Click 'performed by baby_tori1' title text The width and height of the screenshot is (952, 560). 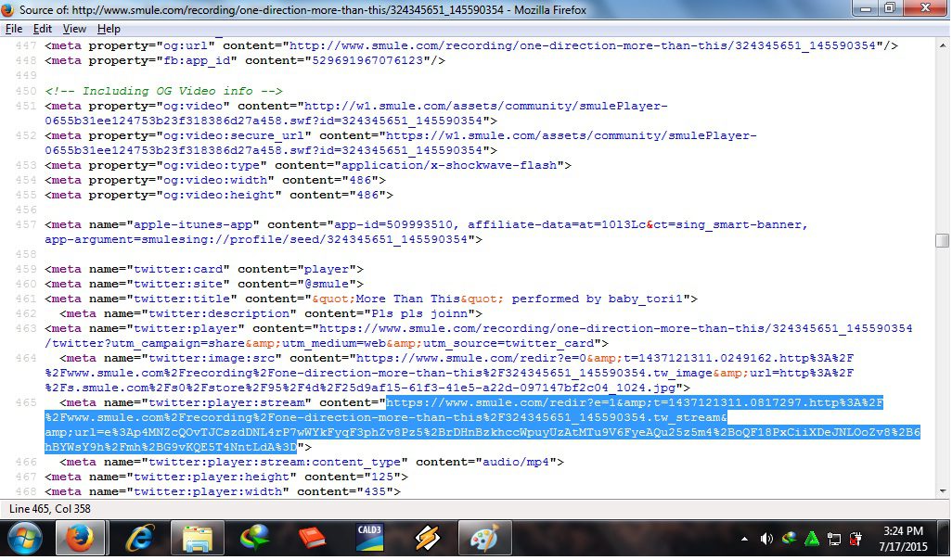tap(597, 299)
